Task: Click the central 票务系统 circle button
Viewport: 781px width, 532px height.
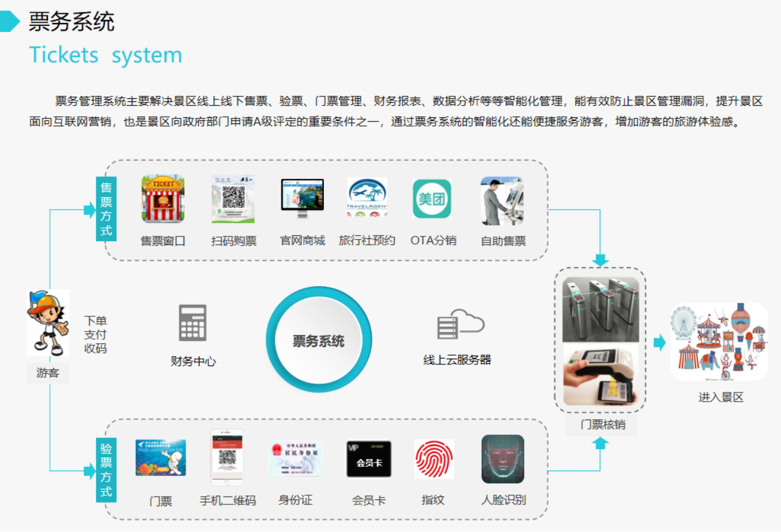Action: (x=318, y=340)
